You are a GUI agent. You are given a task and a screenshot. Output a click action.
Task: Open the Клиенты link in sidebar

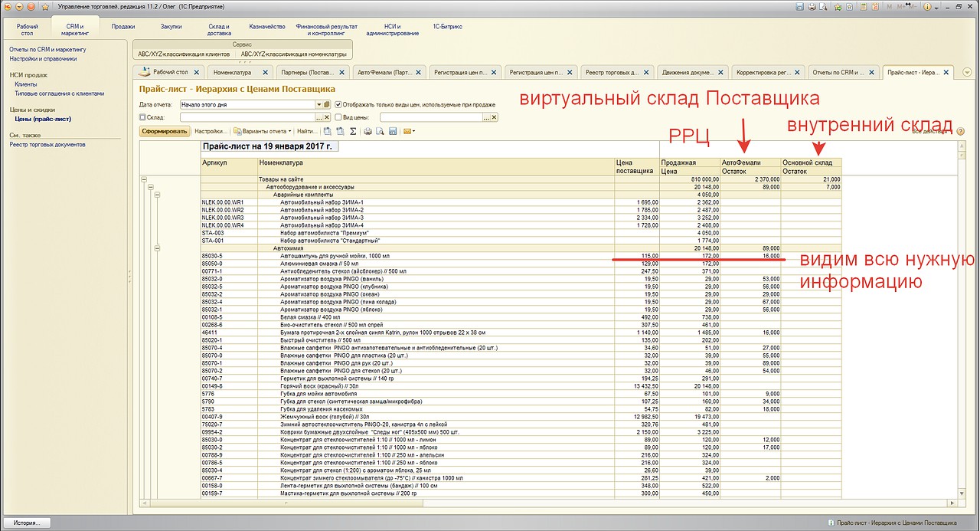tap(26, 84)
